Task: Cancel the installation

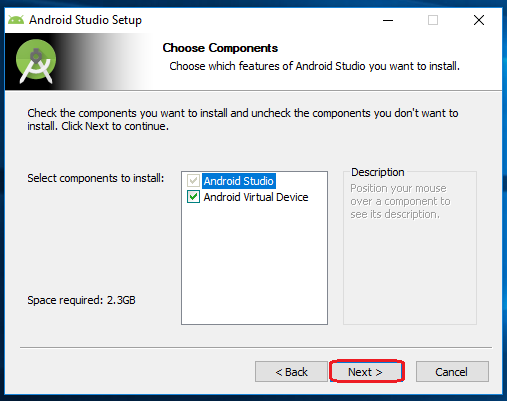Action: click(x=452, y=372)
